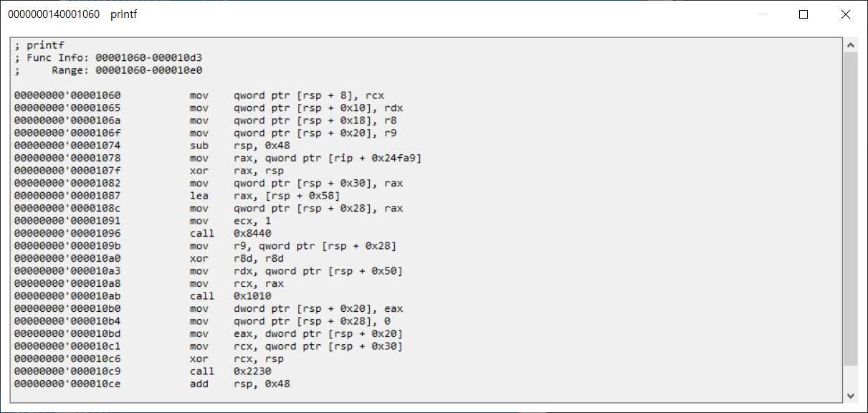This screenshot has height=413, width=868.
Task: Click the call 0x1010 target address
Action: 252,296
